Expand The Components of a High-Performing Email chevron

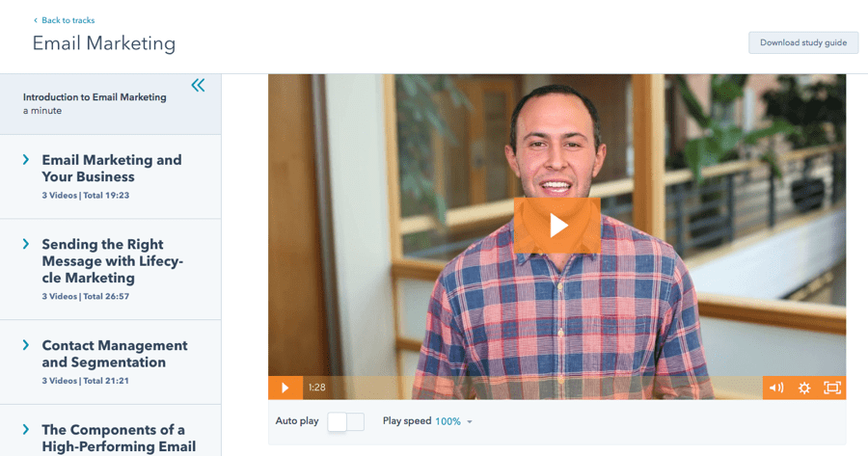[26, 429]
